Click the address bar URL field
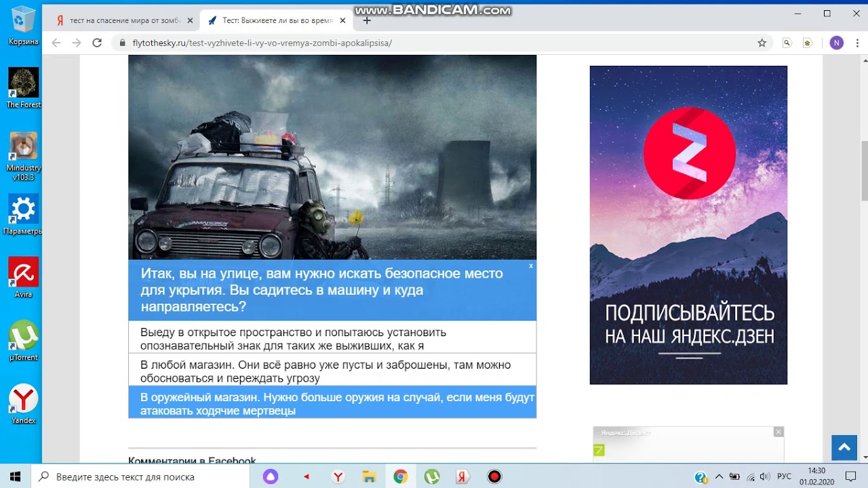 coord(434,43)
